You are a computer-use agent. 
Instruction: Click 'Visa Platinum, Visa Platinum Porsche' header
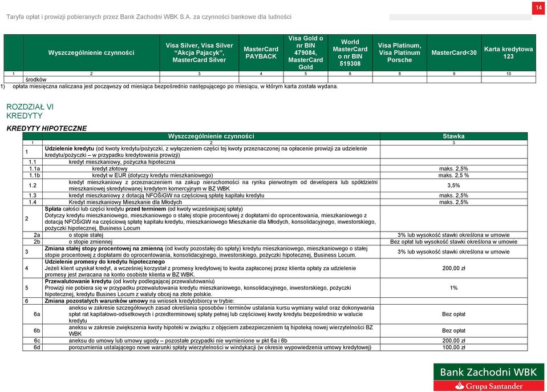pyautogui.click(x=399, y=52)
